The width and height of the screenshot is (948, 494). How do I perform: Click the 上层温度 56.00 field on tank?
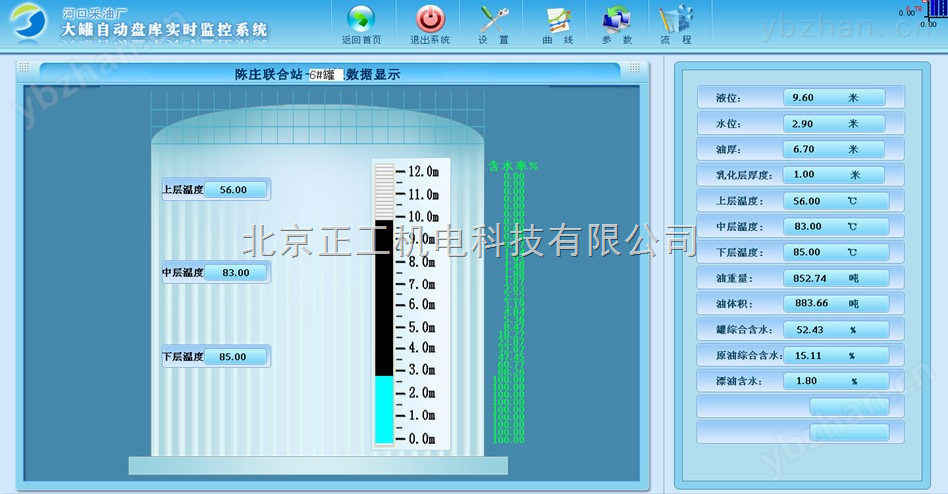point(235,190)
